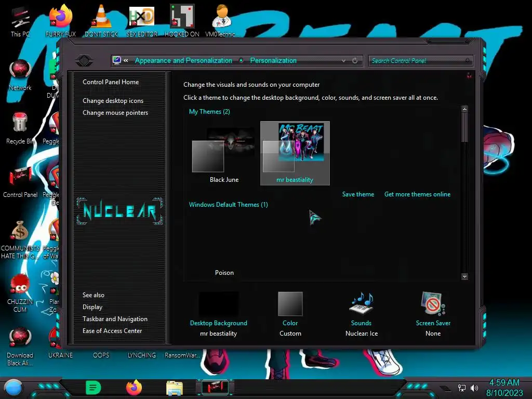This screenshot has width=532, height=399.
Task: Open HOOKED ON desktop shortcut
Action: (182, 21)
